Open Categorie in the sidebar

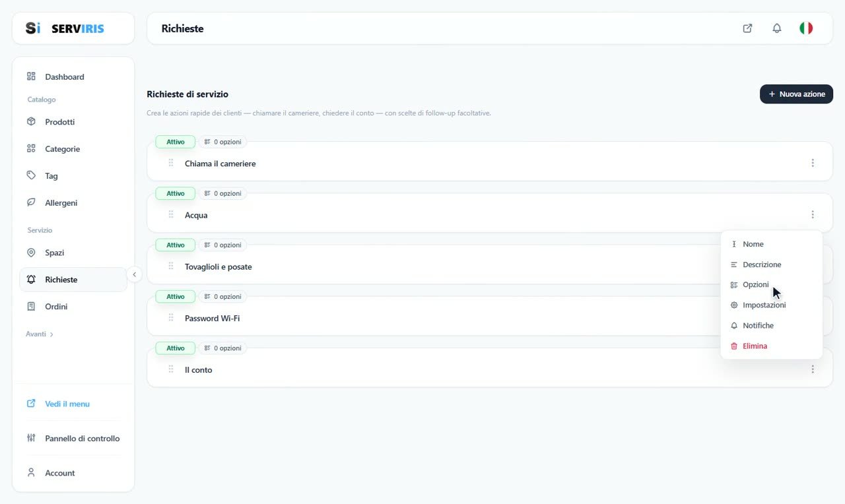73,149
